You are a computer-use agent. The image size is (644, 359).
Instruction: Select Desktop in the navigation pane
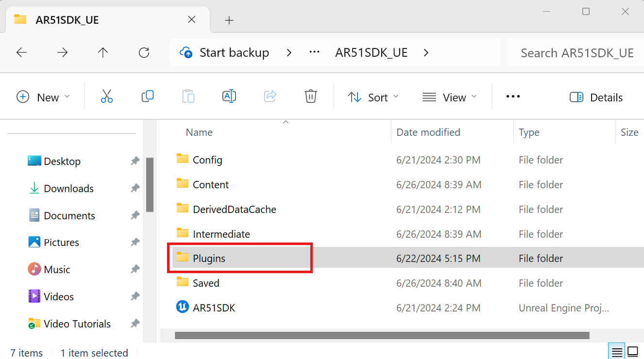pyautogui.click(x=62, y=161)
